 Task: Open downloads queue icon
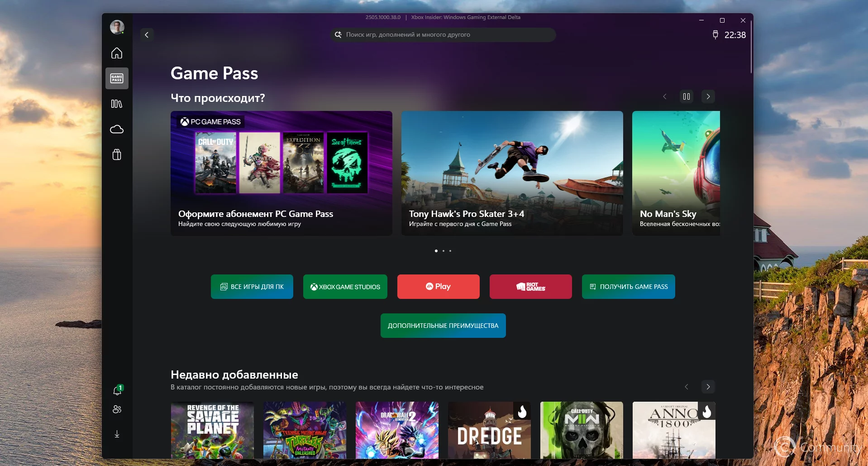117,434
